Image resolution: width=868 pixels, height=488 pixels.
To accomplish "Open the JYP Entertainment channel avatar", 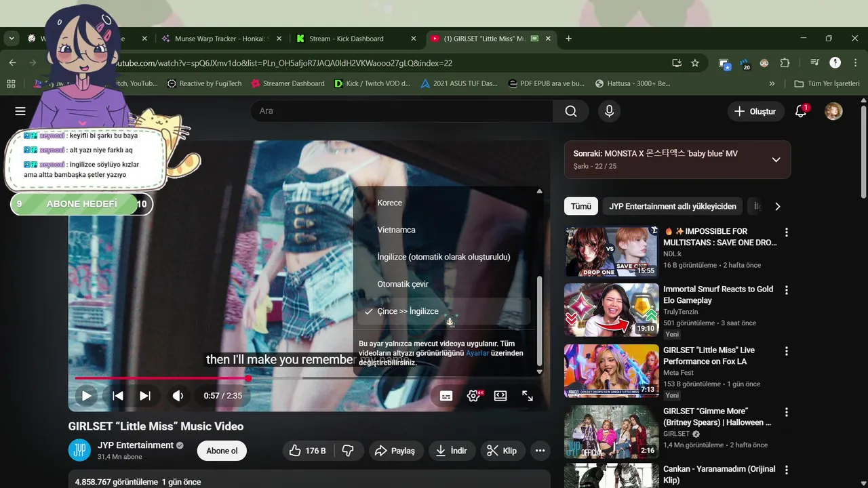I will (x=79, y=451).
